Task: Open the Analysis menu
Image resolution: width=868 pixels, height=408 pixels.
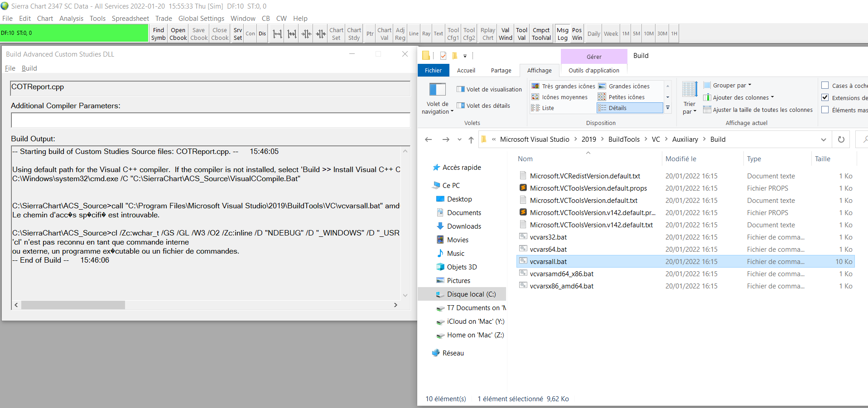Action: pos(71,19)
